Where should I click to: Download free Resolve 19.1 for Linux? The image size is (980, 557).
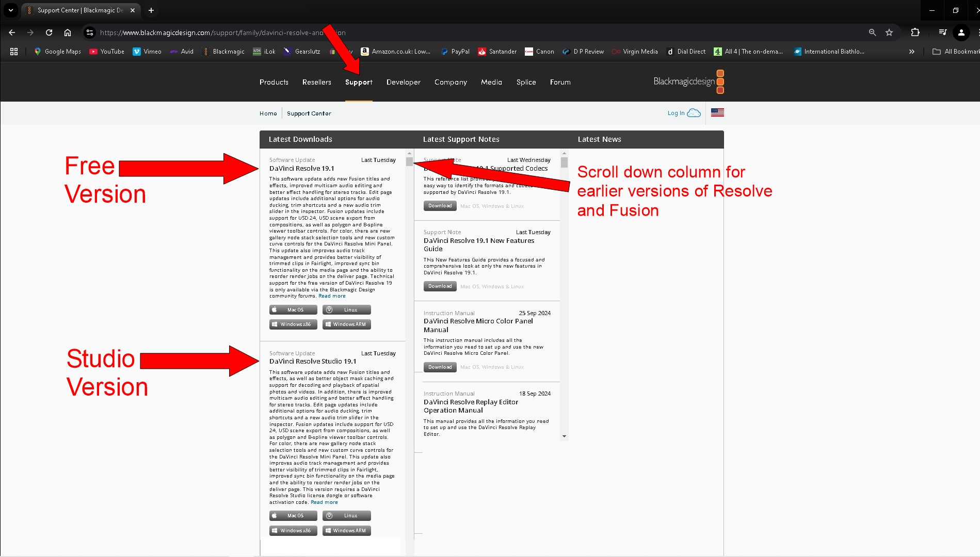coord(347,310)
